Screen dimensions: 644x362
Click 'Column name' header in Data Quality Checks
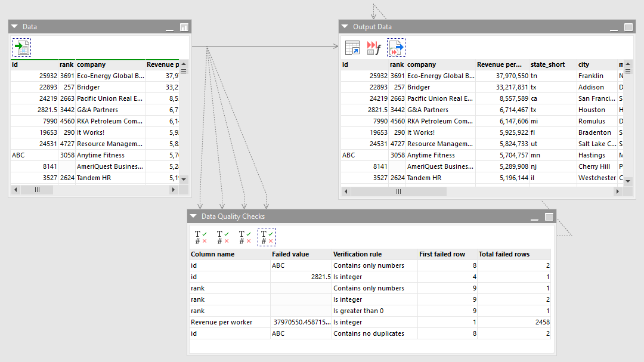[230, 254]
